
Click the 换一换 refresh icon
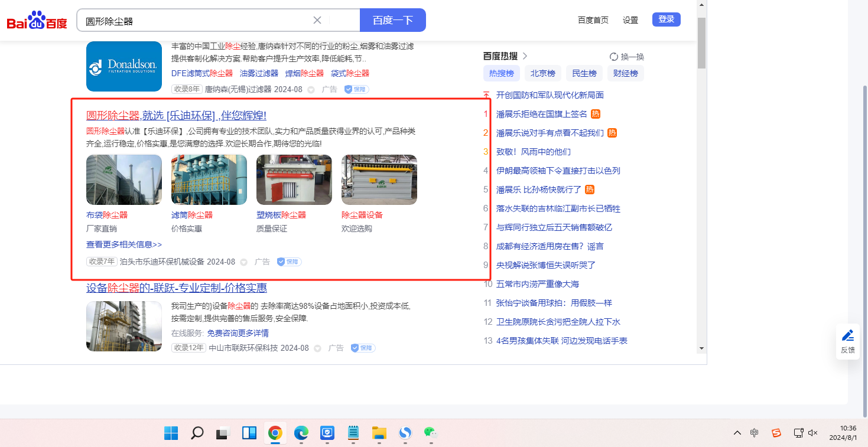point(614,57)
